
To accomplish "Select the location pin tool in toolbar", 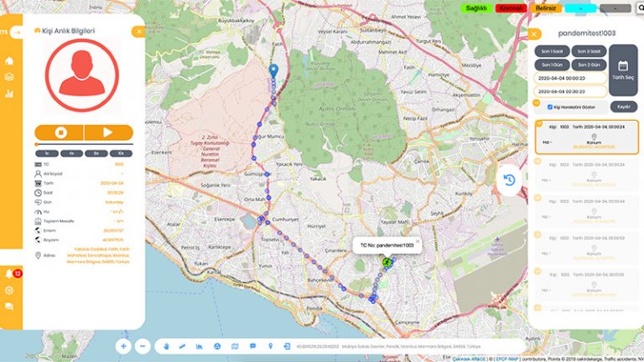I will click(x=270, y=346).
